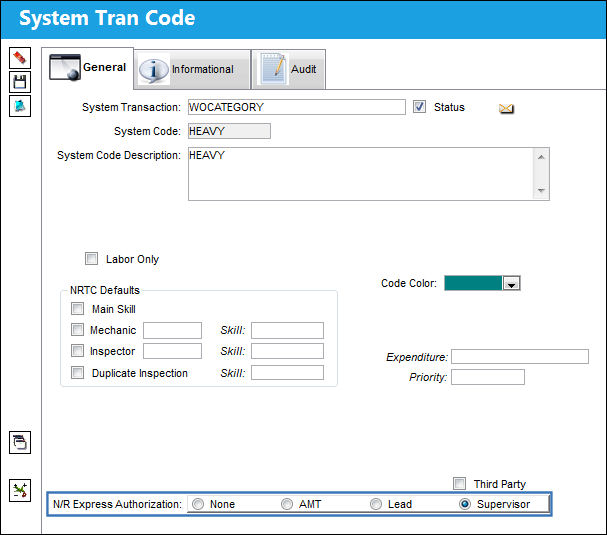Viewport: 607px width, 535px height.
Task: Enable the Third Party checkbox
Action: [x=460, y=484]
